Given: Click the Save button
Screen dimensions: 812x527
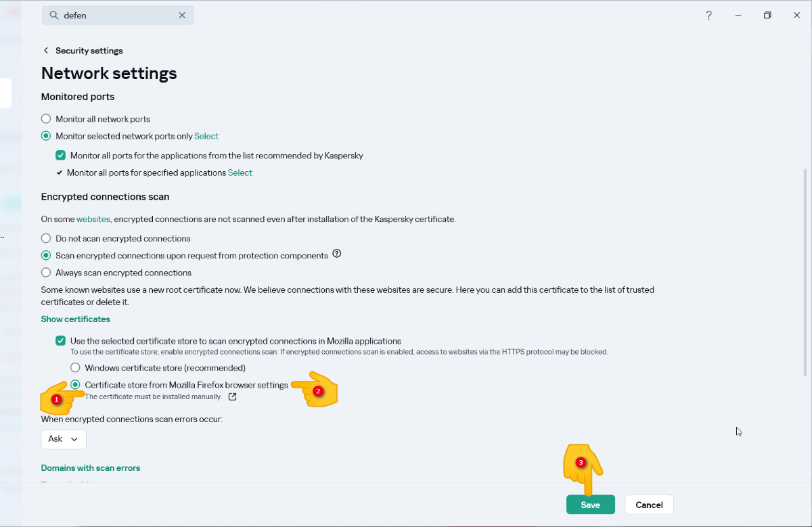Looking at the screenshot, I should coord(590,505).
